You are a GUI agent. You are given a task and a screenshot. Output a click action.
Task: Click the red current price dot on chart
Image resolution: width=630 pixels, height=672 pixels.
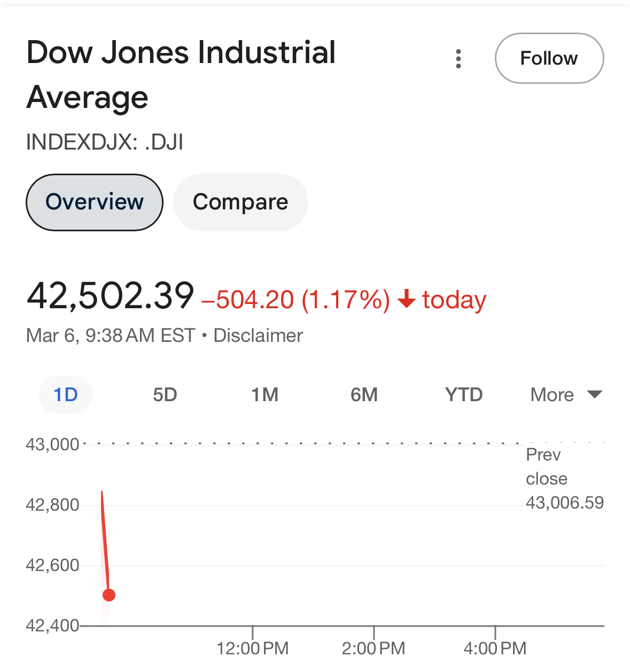click(x=109, y=595)
